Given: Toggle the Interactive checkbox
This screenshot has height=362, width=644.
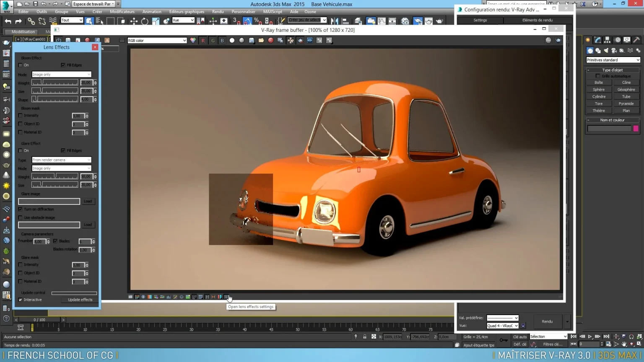Looking at the screenshot, I should 20,300.
